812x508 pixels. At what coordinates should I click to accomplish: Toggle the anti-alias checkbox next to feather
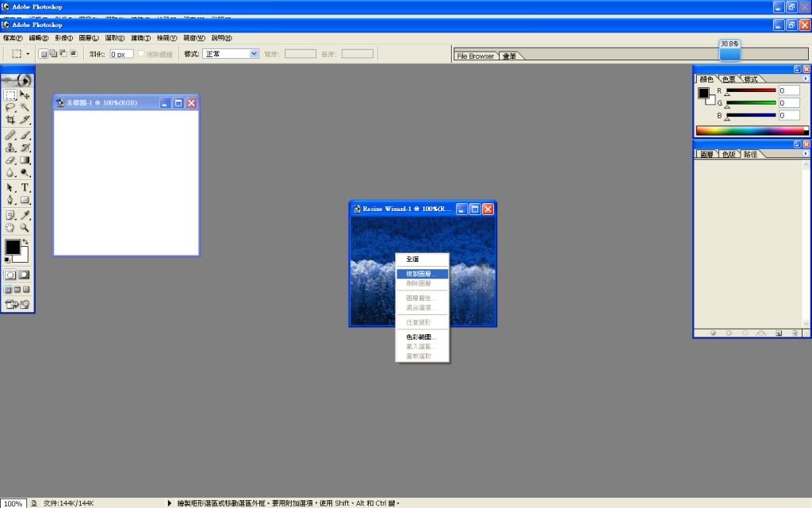pos(142,54)
